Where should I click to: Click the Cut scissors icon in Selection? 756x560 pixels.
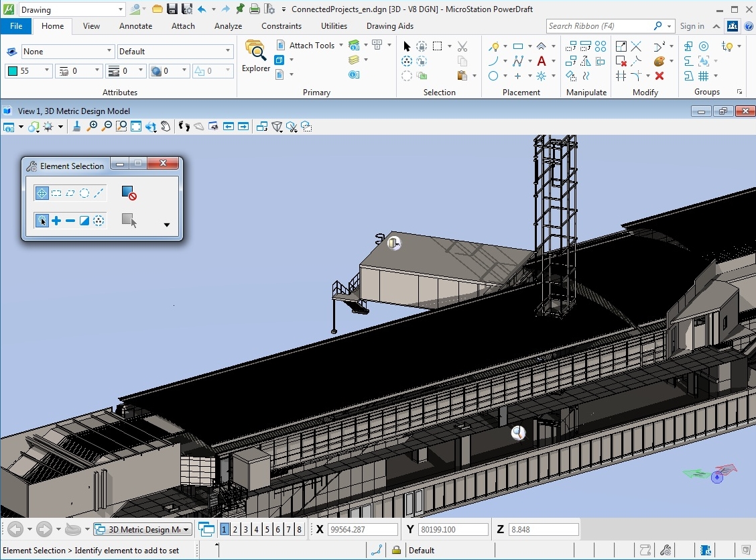coord(462,46)
